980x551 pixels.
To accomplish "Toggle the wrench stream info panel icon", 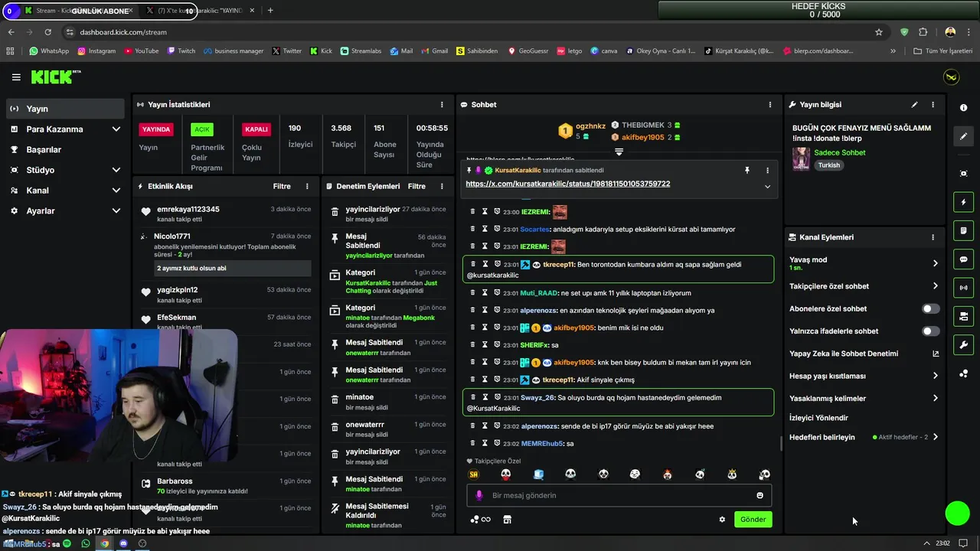I will 963,344.
